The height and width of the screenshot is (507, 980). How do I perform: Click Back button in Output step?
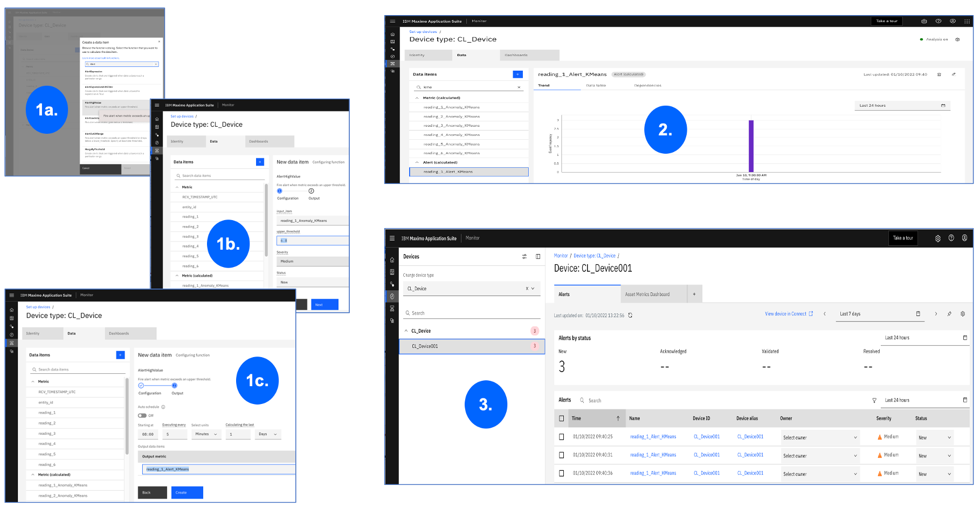[152, 492]
